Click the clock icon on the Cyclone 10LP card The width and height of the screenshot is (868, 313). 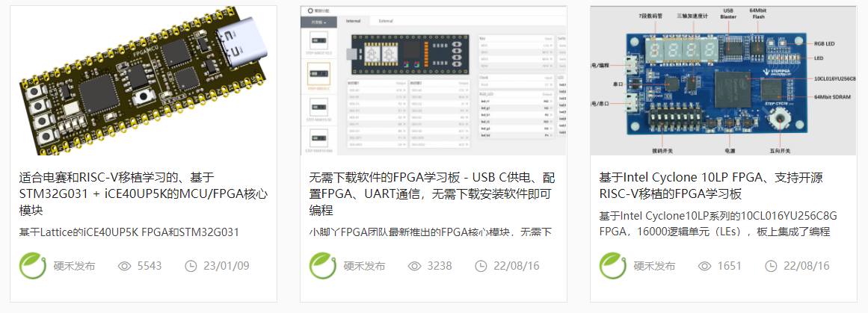click(x=771, y=266)
